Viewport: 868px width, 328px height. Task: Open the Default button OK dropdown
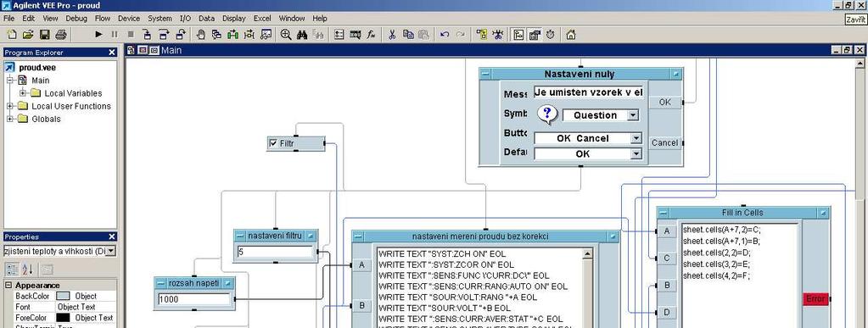click(x=636, y=153)
